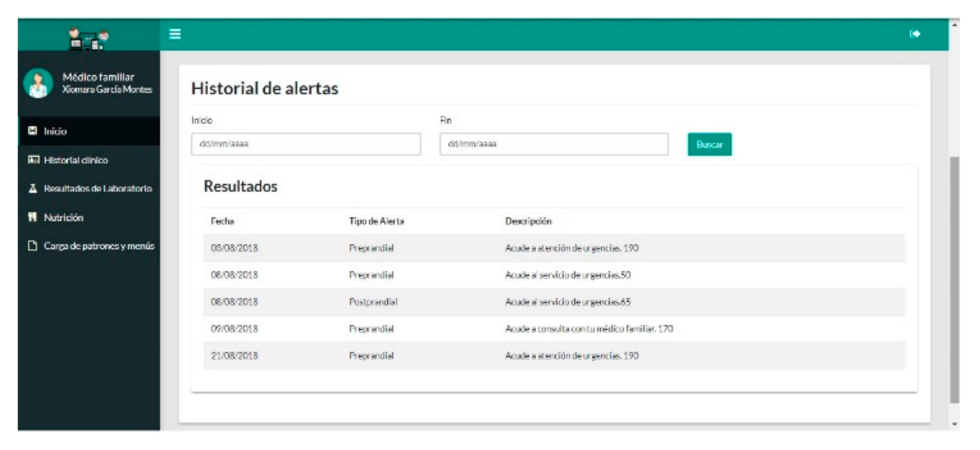Click the Inicio sidebar icon
The width and height of the screenshot is (980, 450).
point(33,131)
